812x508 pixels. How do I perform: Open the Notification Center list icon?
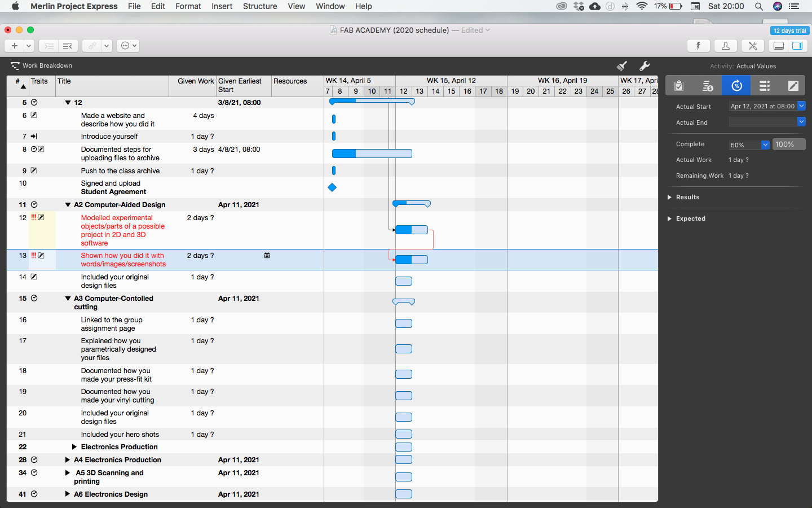point(794,6)
